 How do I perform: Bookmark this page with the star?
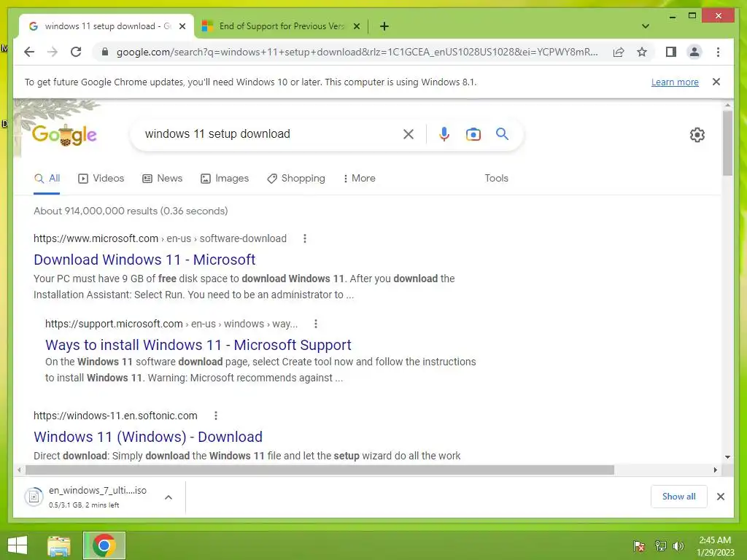tap(642, 52)
